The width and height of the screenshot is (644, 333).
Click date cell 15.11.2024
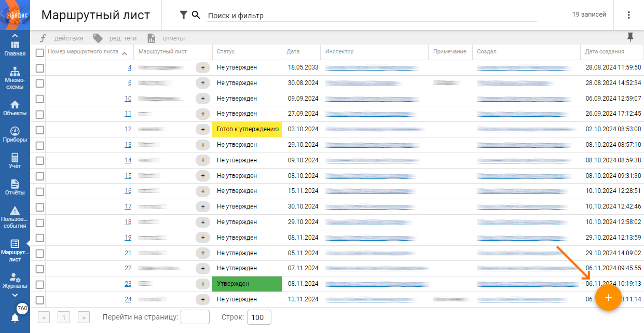click(x=303, y=191)
